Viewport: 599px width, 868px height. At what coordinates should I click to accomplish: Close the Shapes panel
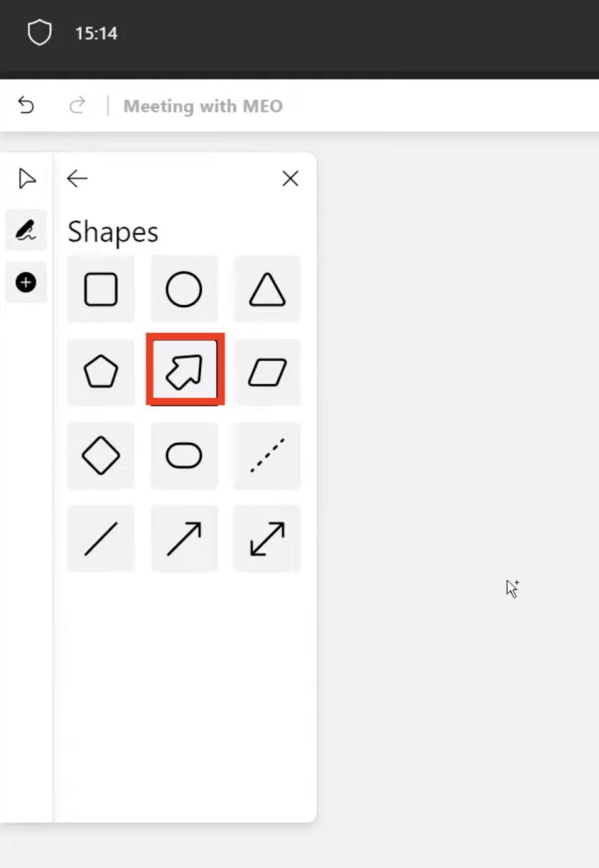tap(289, 179)
